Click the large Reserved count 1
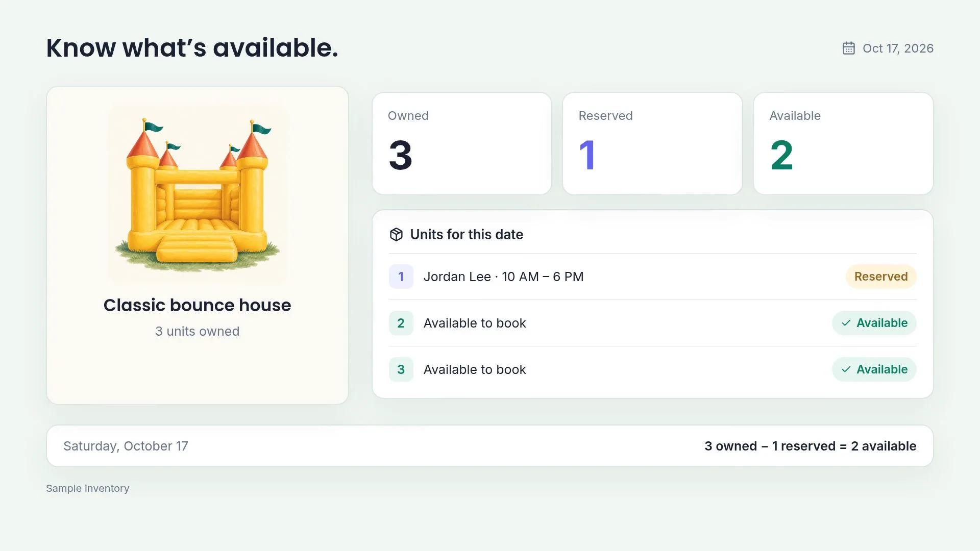 [x=587, y=155]
